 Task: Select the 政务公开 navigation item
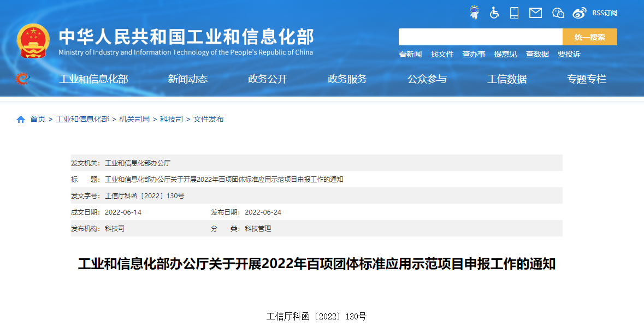(x=268, y=79)
